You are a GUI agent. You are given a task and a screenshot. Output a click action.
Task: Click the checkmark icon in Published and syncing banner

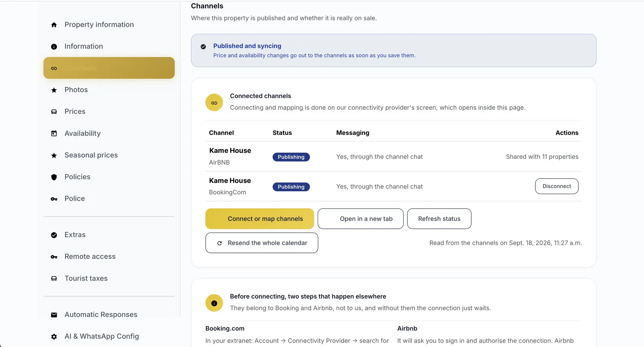(x=203, y=47)
